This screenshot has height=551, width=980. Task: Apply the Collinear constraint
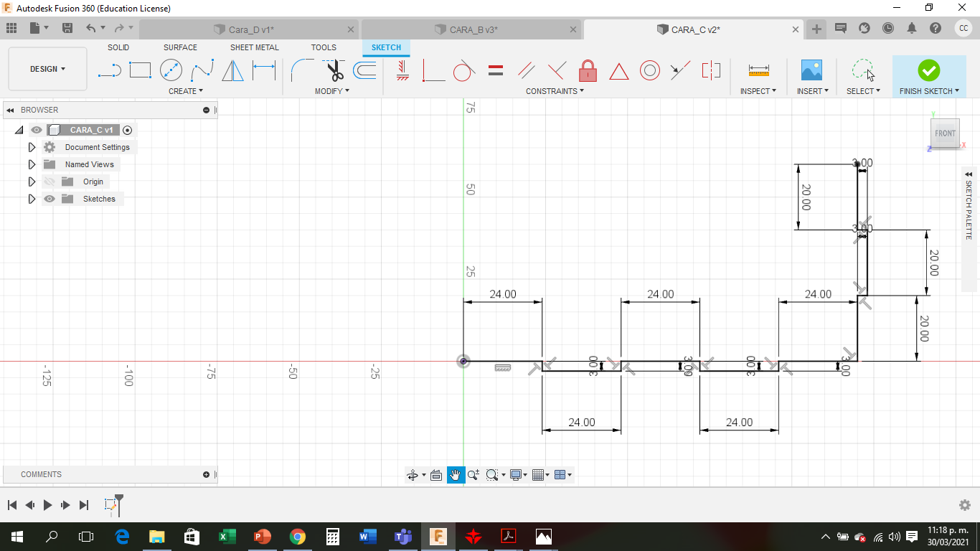click(x=680, y=70)
